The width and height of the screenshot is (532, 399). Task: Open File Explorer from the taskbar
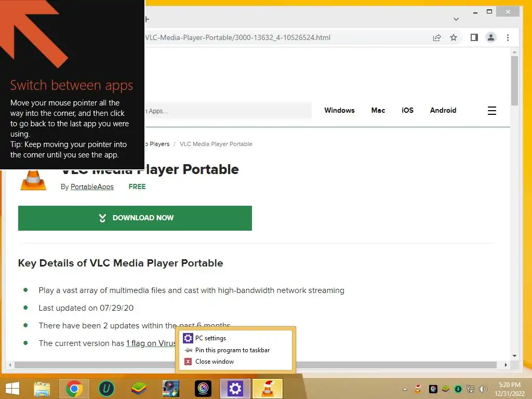click(42, 389)
